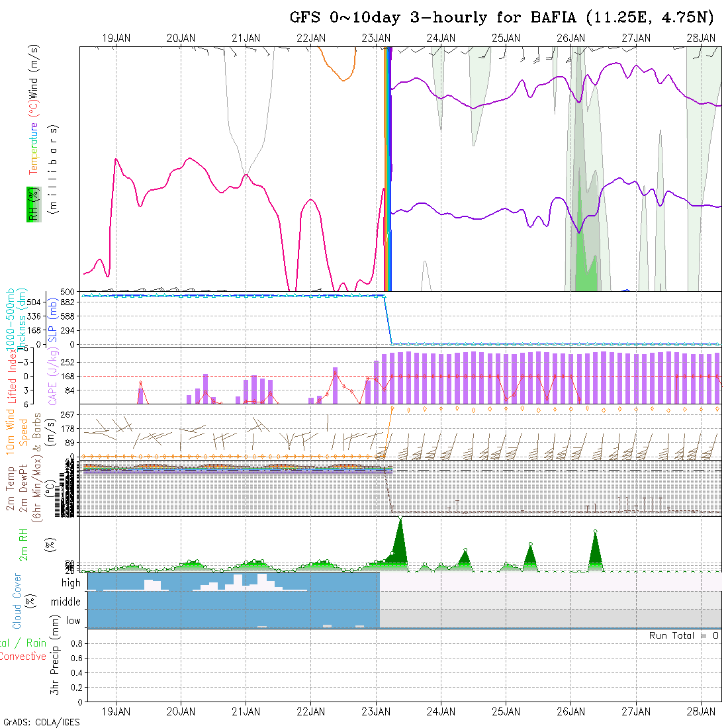Click the 0.6 precipitation axis value
Image resolution: width=728 pixels, height=728 pixels.
pyautogui.click(x=77, y=659)
